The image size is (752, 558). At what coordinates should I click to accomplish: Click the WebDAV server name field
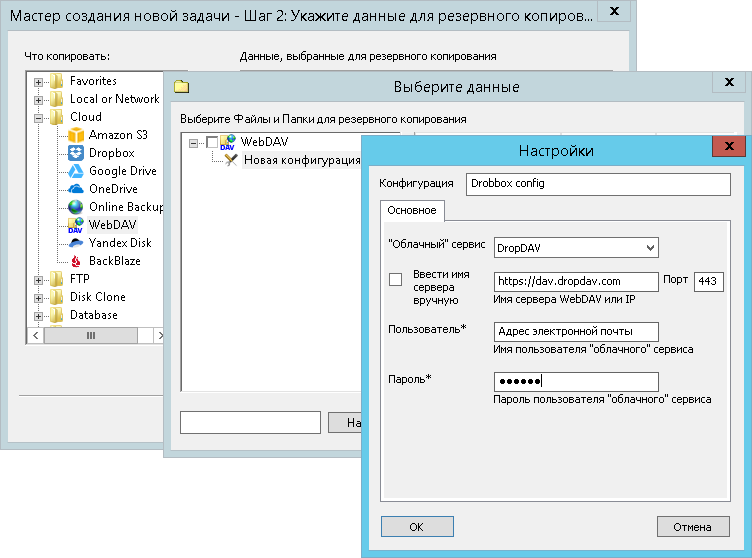[x=576, y=282]
